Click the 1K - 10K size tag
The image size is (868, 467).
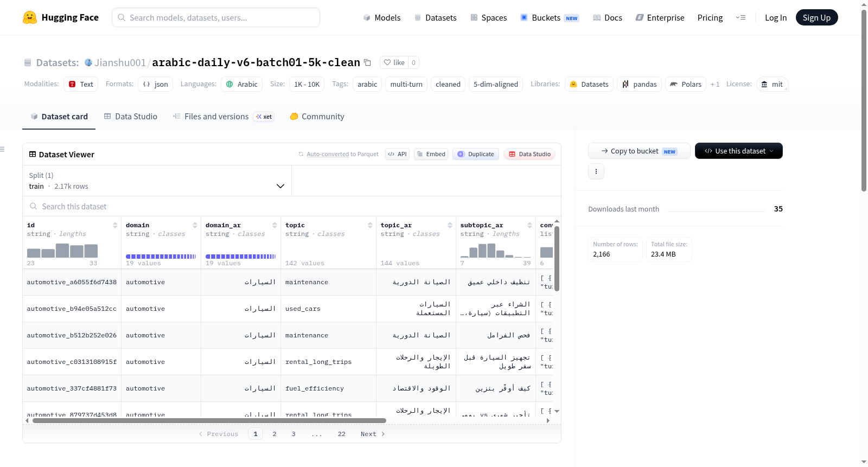pos(307,84)
